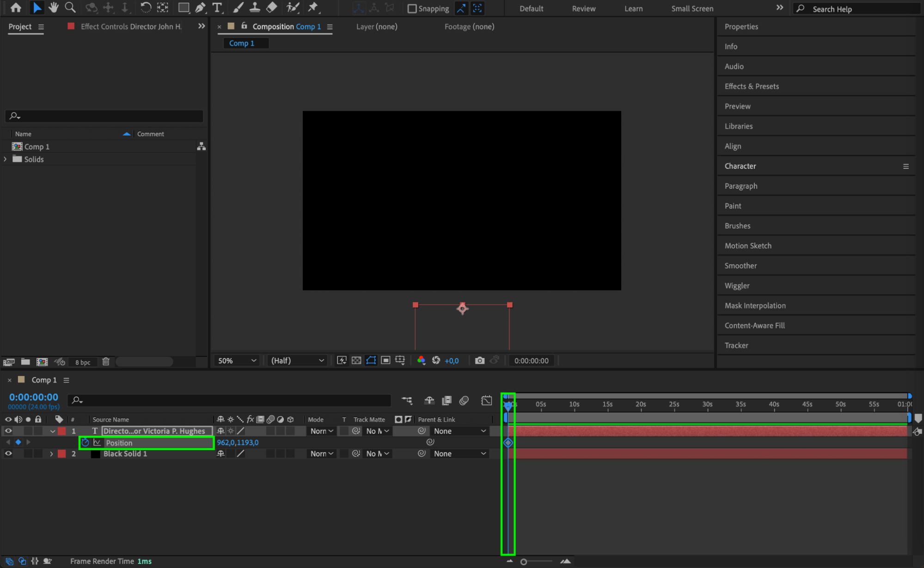Open the (Half) resolution dropdown
This screenshot has width=924, height=568.
point(297,360)
